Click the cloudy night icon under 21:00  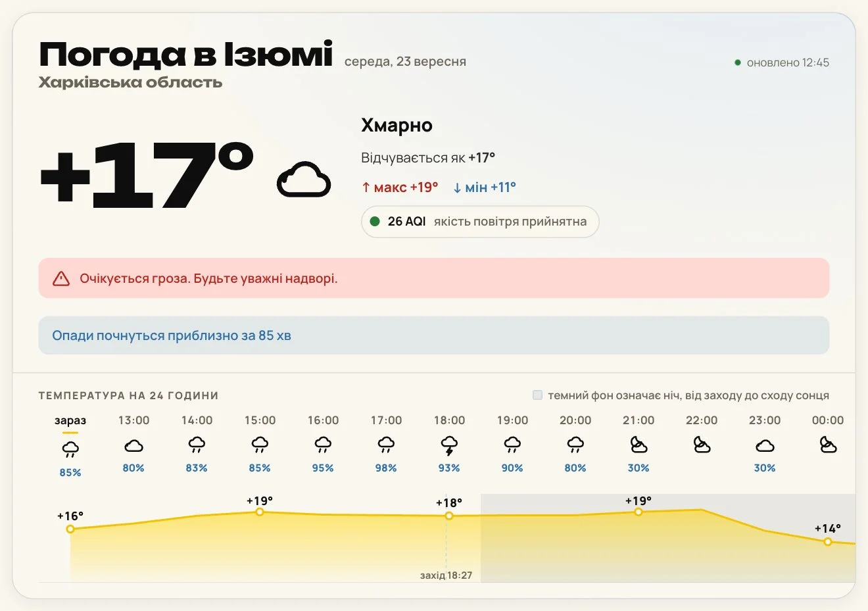639,445
